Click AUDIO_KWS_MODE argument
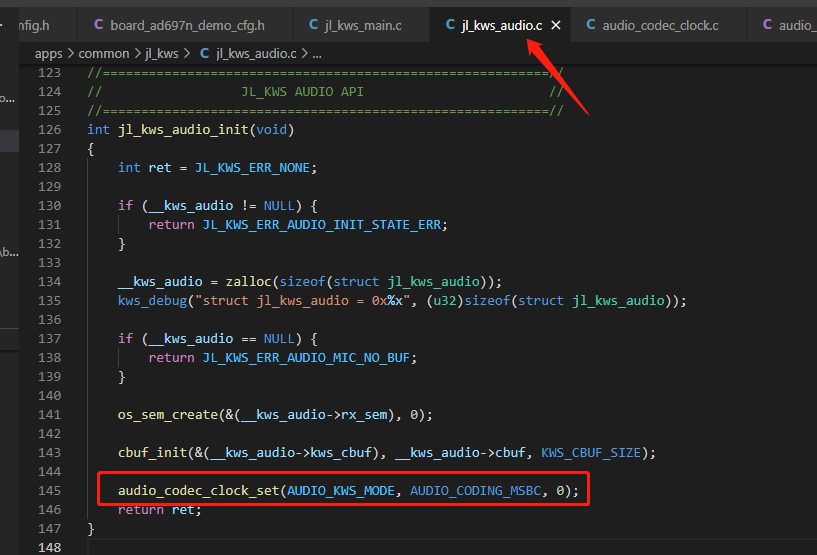Screen dimensions: 817x555 (x=341, y=491)
